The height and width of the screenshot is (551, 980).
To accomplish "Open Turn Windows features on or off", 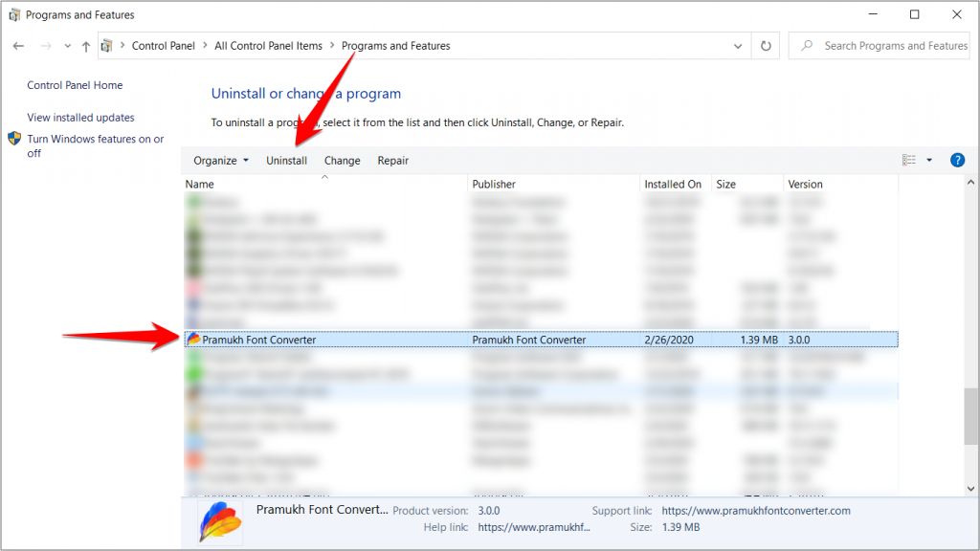I will point(95,145).
